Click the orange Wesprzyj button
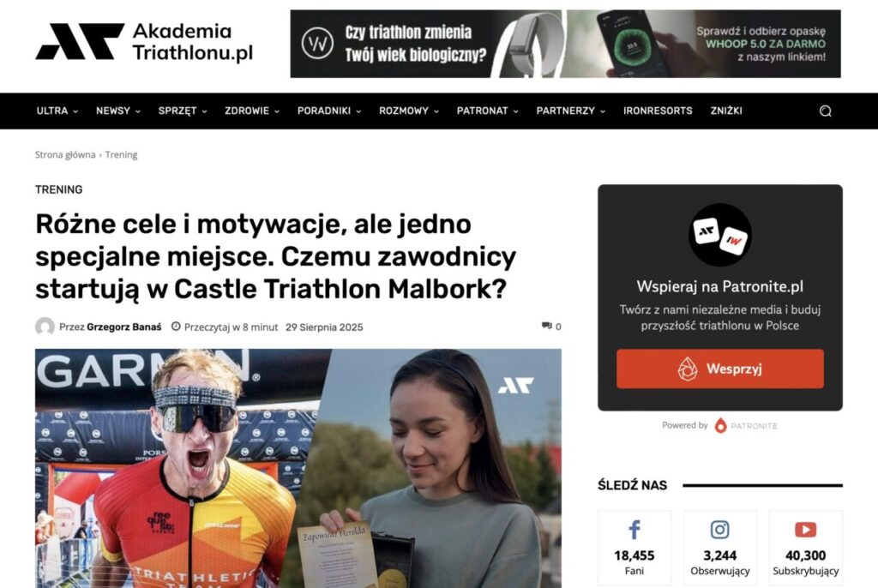878x588 pixels. click(x=720, y=369)
